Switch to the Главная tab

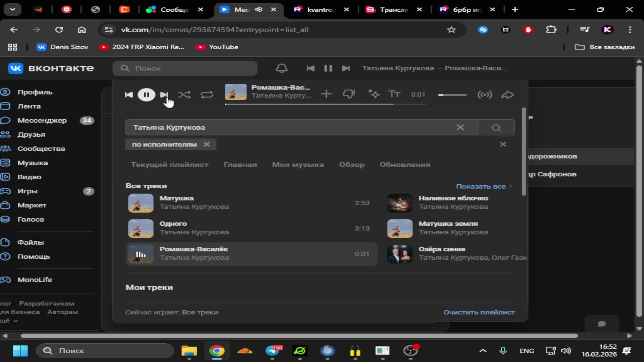[x=240, y=165]
